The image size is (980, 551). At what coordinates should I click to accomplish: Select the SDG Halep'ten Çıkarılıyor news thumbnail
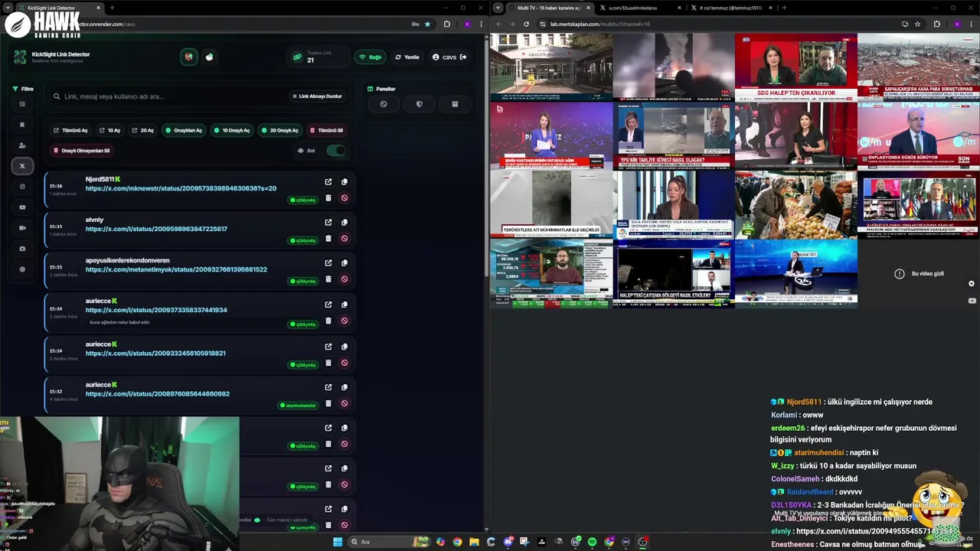[796, 67]
